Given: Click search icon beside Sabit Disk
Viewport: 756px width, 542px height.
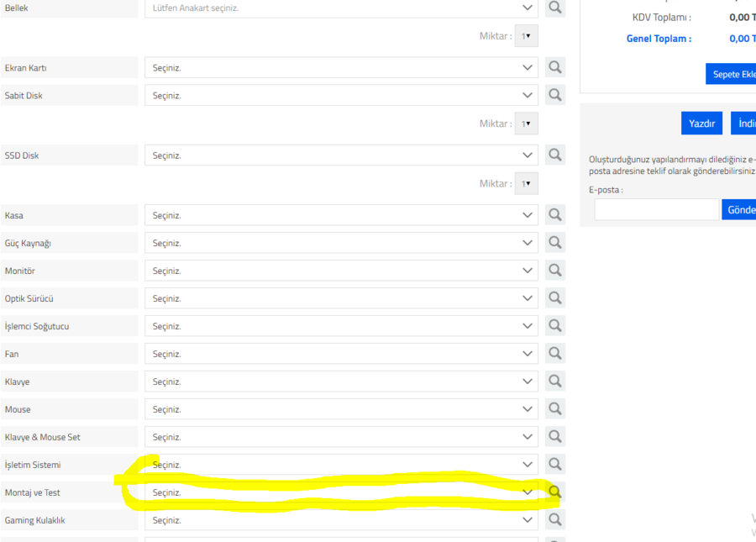Looking at the screenshot, I should click(x=555, y=95).
